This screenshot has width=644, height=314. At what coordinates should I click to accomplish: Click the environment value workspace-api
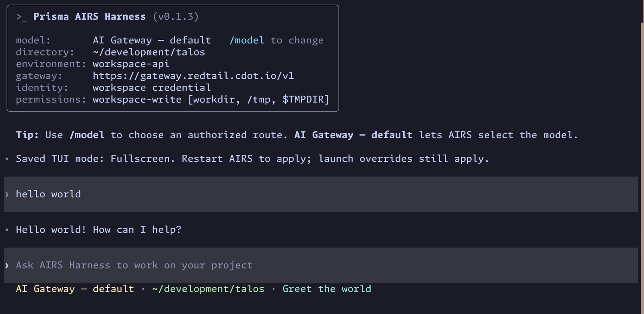tap(131, 64)
